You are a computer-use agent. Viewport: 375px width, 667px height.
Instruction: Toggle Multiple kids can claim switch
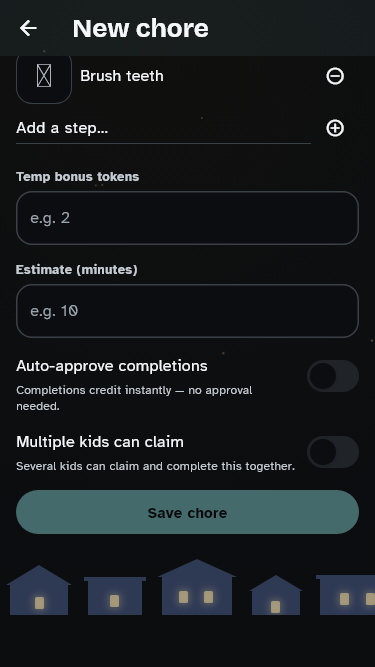coord(333,452)
